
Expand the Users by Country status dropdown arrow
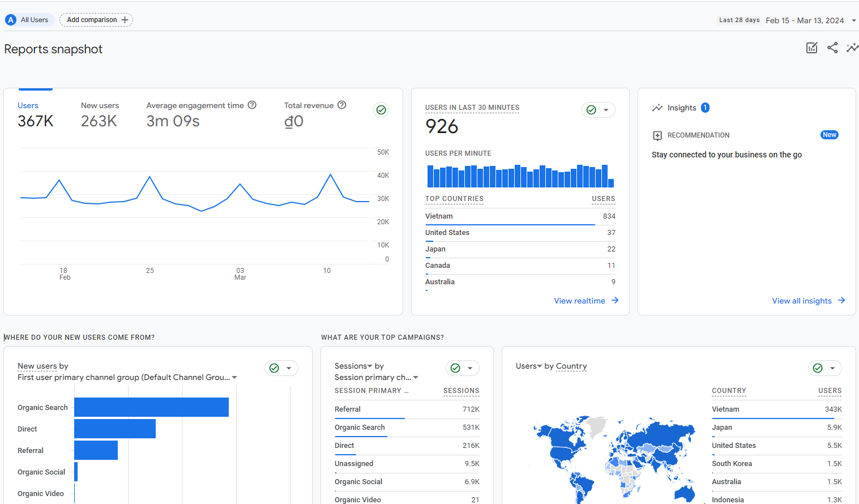coord(832,368)
